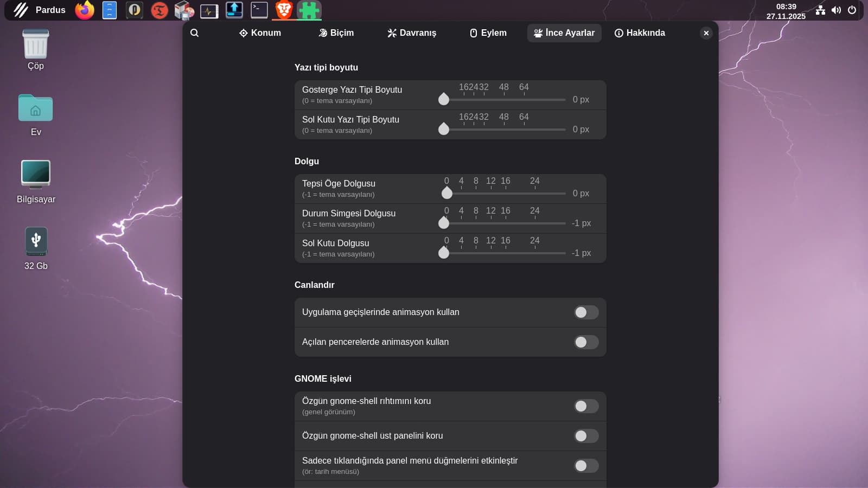868x488 pixels.
Task: Click the clock and date in the panel
Action: pos(786,11)
